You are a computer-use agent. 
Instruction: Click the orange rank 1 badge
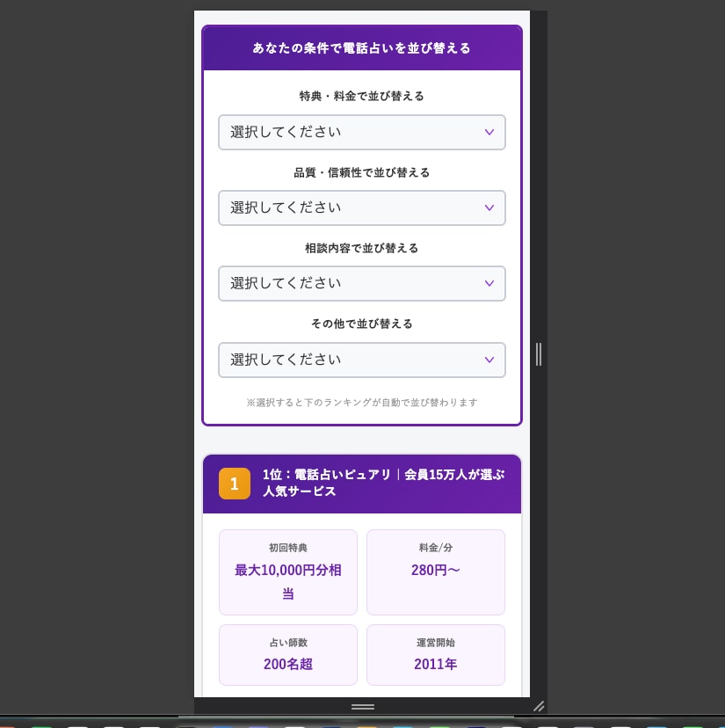pyautogui.click(x=235, y=484)
